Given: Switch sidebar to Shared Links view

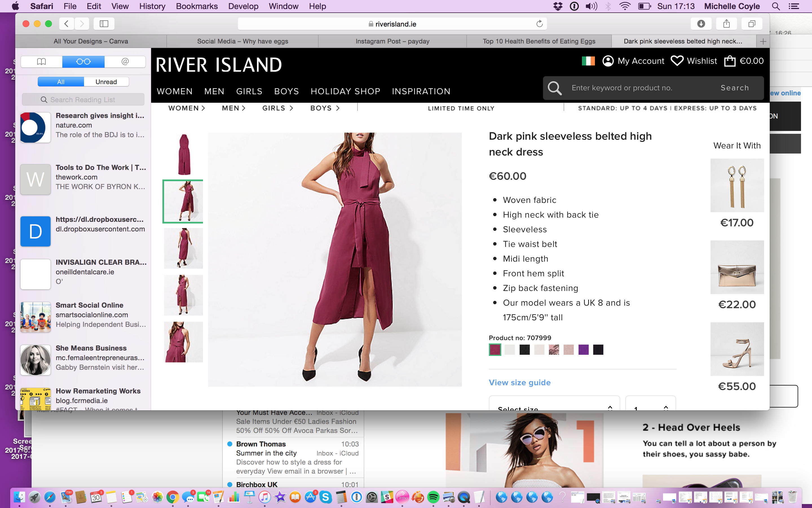Looking at the screenshot, I should pyautogui.click(x=125, y=62).
